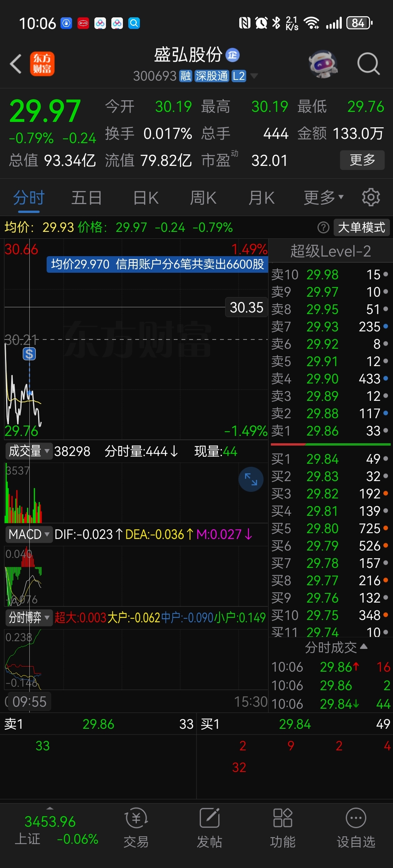Viewport: 393px width, 868px height.
Task: Open the MACD indicator dropdown
Action: (29, 534)
